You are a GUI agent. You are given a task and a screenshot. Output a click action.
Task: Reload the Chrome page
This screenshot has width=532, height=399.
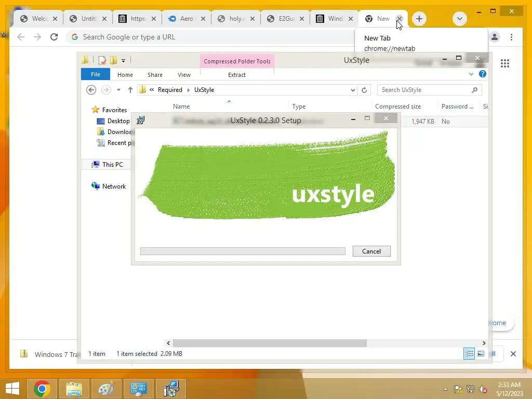pyautogui.click(x=54, y=37)
